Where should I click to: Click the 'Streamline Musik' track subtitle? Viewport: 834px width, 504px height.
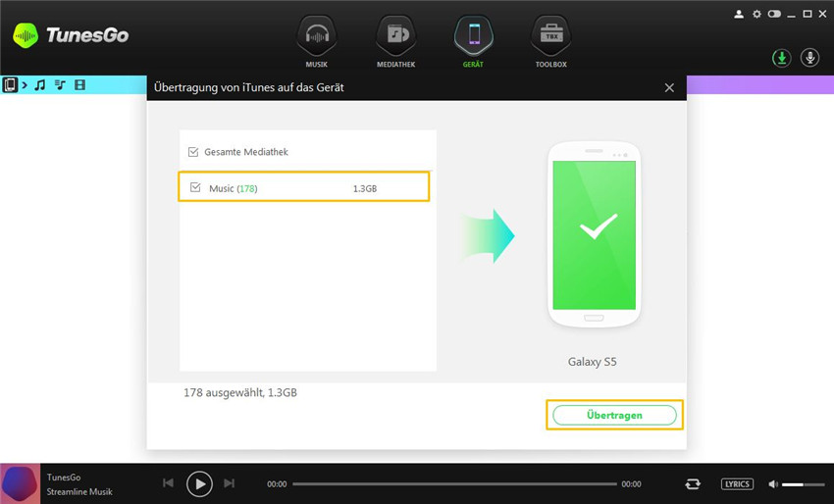click(79, 492)
